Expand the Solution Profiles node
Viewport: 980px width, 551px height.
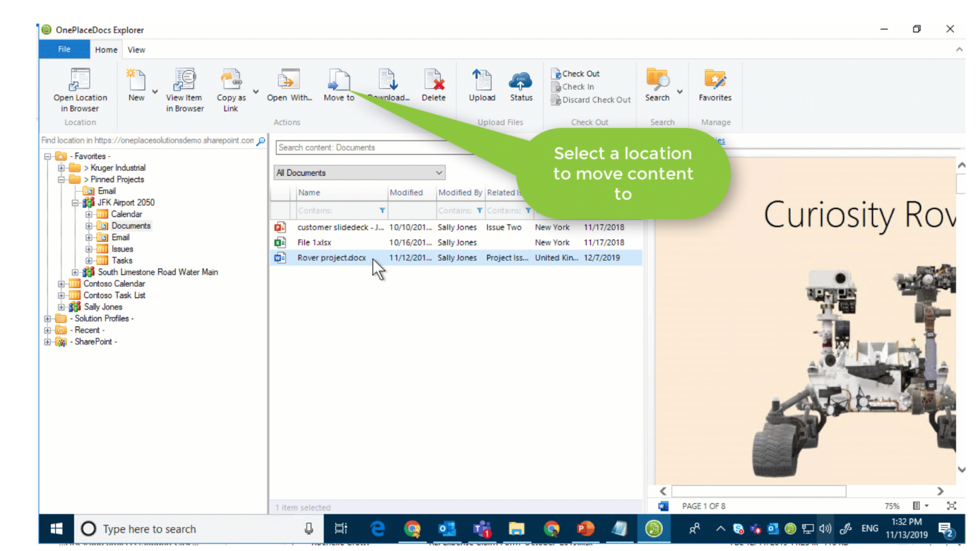[47, 319]
